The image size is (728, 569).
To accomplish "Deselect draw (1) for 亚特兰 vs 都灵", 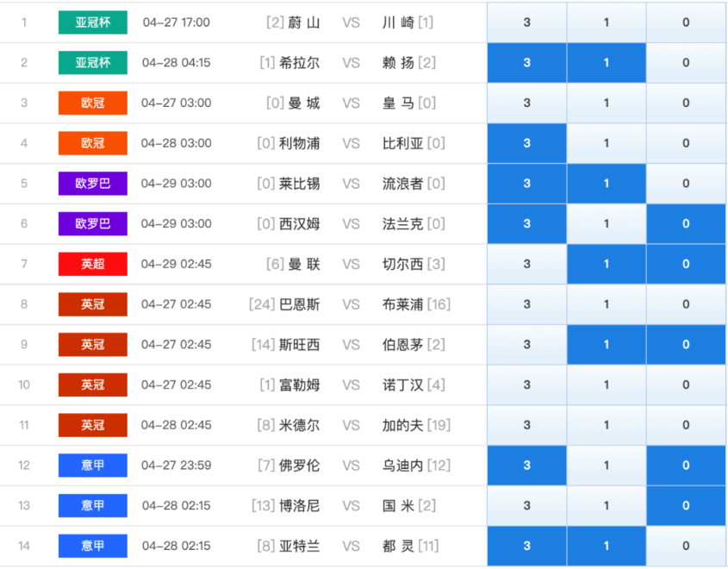I will 607,546.
